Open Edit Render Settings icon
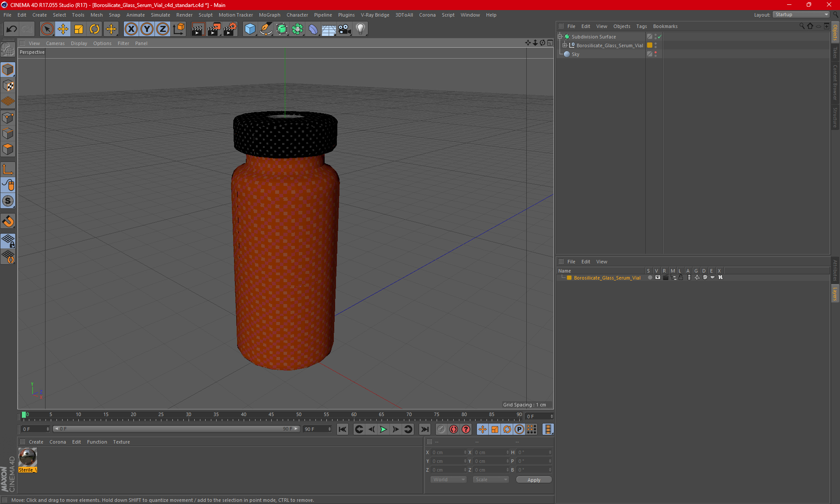This screenshot has width=840, height=504. [230, 29]
